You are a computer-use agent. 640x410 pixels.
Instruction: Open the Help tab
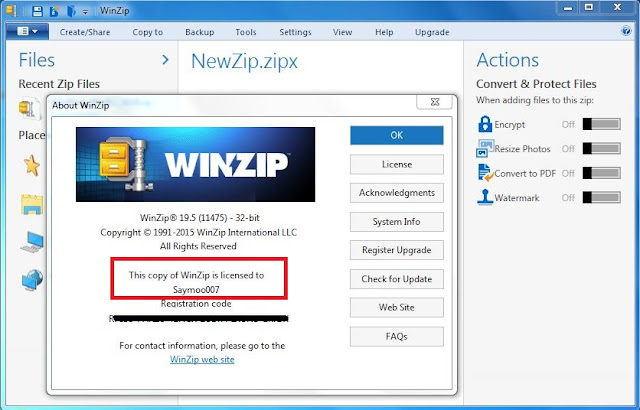coord(384,32)
